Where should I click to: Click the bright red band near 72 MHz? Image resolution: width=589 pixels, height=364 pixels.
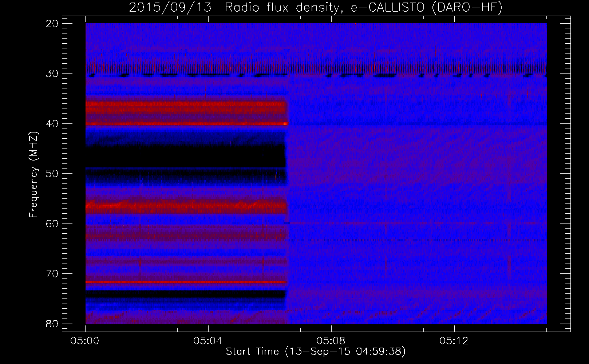tap(186, 282)
